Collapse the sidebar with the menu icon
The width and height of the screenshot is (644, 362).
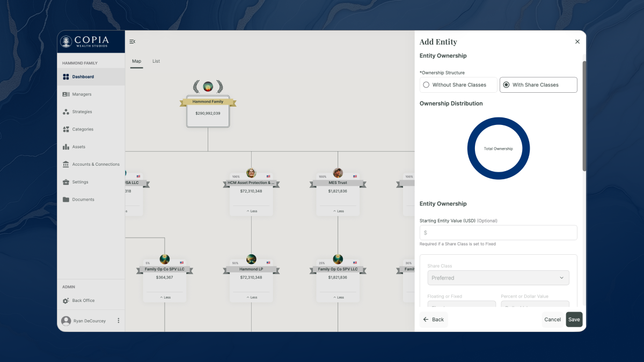coord(133,42)
